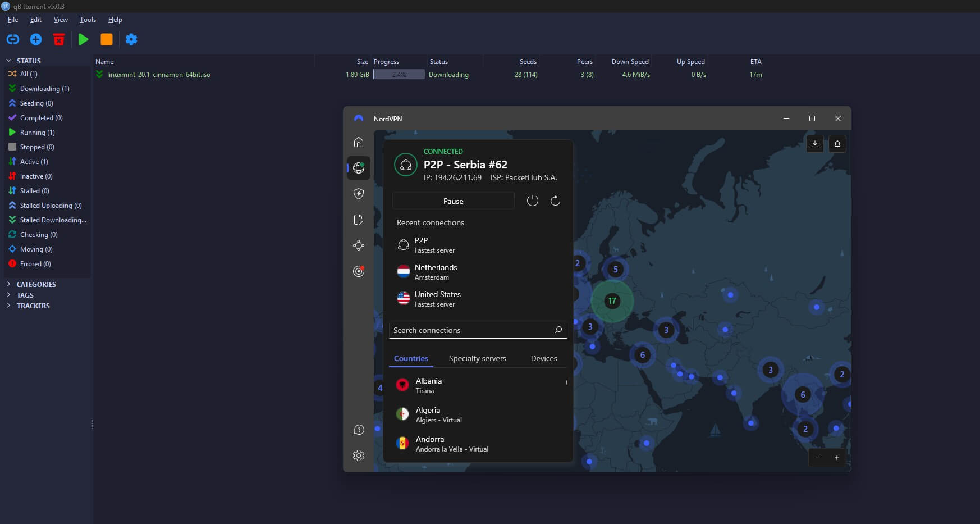Click the orange Stop torrents icon
The height and width of the screenshot is (524, 980).
107,39
